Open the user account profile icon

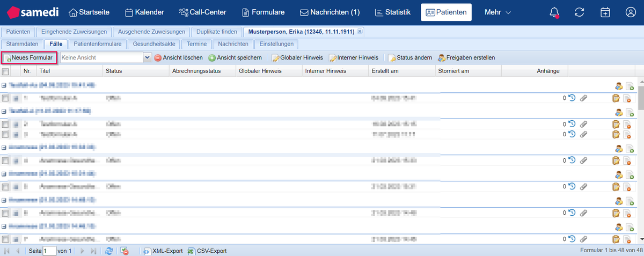[631, 12]
